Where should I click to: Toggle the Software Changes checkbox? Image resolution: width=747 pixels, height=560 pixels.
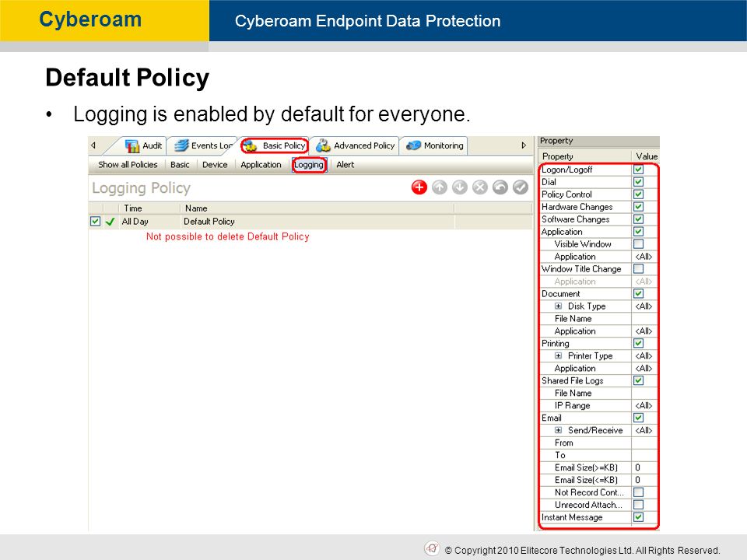click(x=638, y=219)
